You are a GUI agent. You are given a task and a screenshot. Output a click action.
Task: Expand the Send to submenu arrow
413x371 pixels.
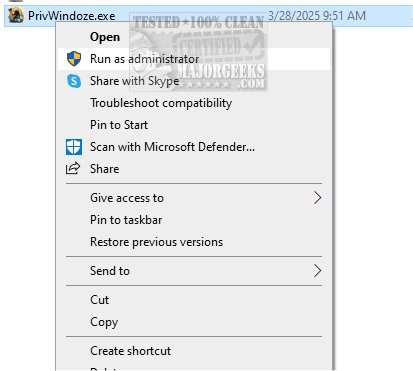(x=317, y=271)
